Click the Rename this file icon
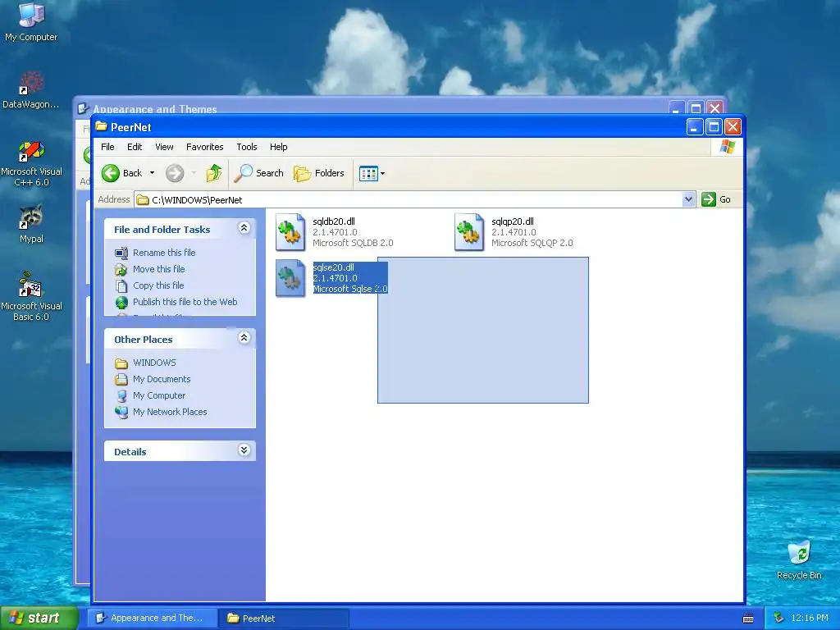Viewport: 840px width, 630px height. (121, 253)
